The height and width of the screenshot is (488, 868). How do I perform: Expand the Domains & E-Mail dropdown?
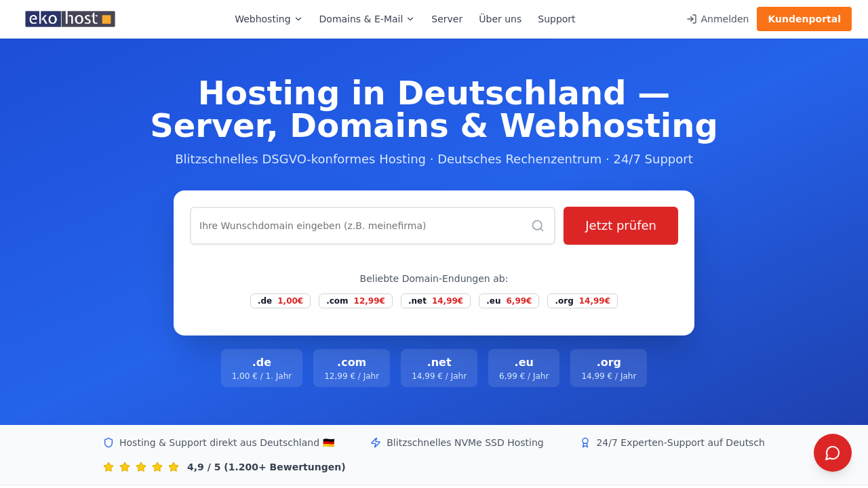[367, 19]
